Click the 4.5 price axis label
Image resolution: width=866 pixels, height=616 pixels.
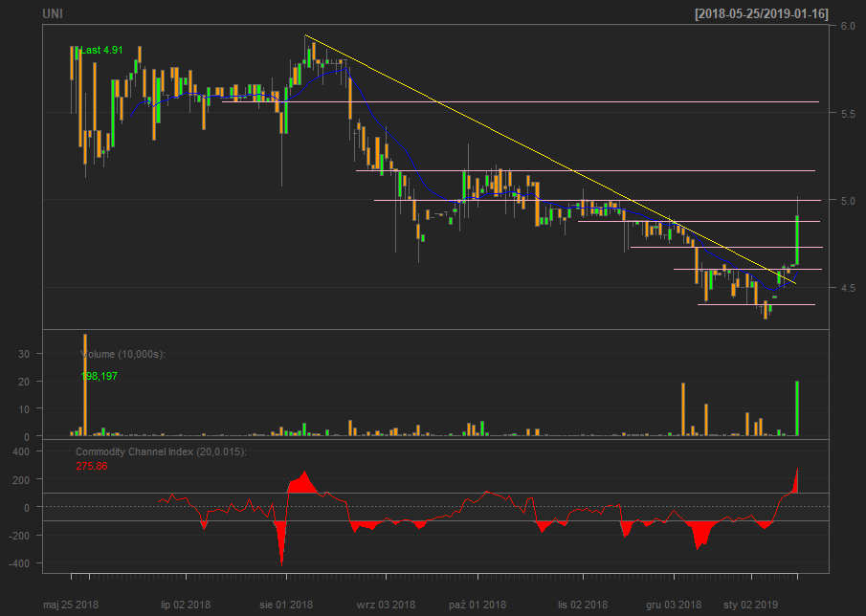[x=848, y=288]
